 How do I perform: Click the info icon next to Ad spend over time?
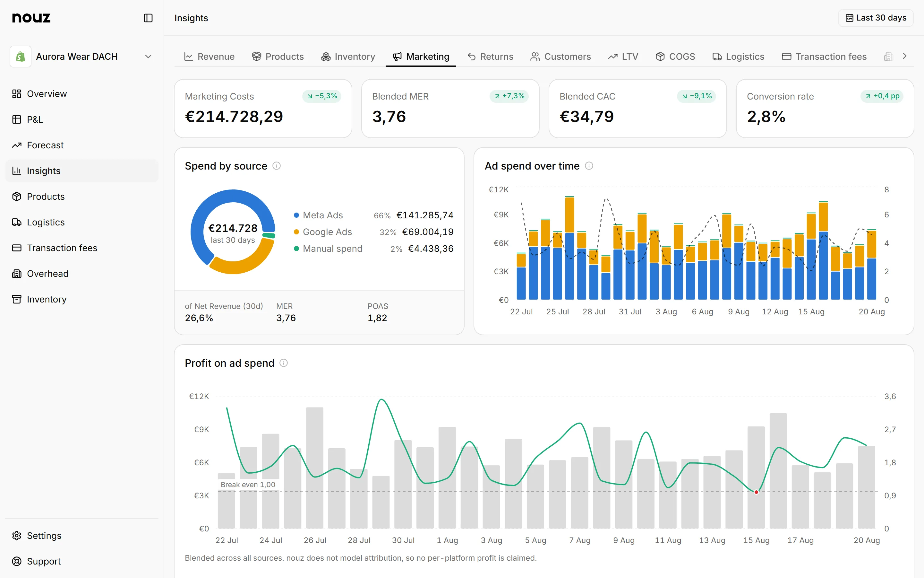pyautogui.click(x=589, y=166)
